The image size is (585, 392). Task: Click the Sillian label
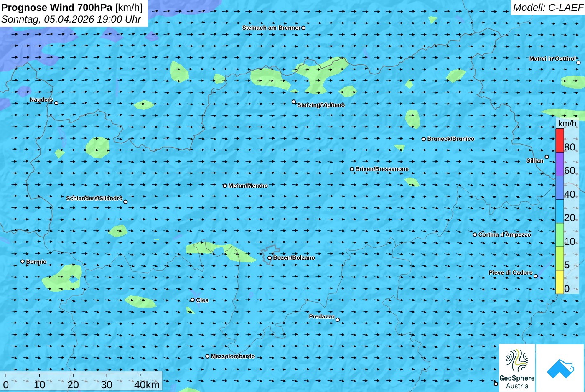[x=535, y=160]
